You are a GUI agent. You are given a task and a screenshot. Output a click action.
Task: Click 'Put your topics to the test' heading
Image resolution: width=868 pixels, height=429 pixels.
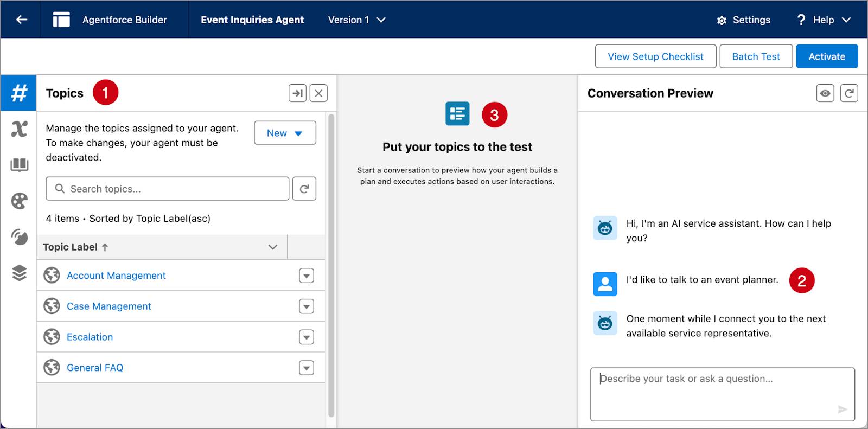[457, 147]
